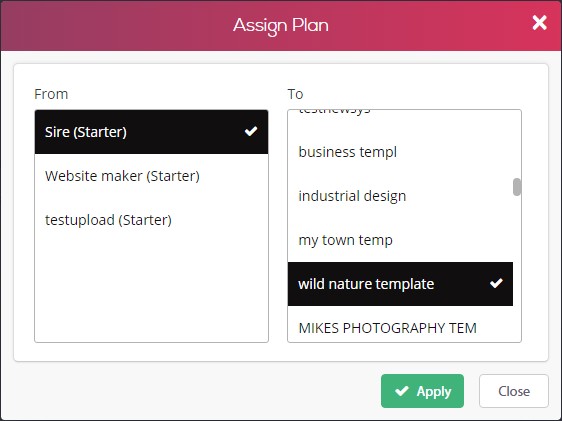Click the To list scrollbar thumb
Screen dimensions: 562x421
pos(517,187)
